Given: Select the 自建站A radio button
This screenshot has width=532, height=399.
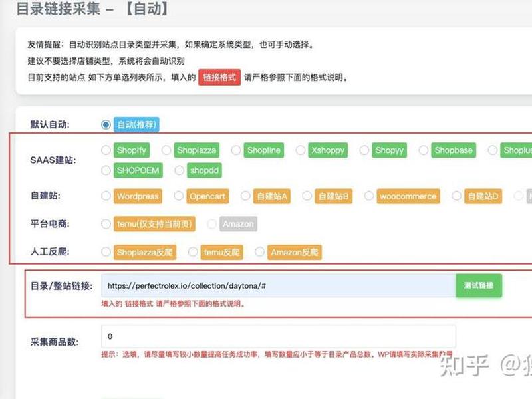Looking at the screenshot, I should [x=245, y=196].
